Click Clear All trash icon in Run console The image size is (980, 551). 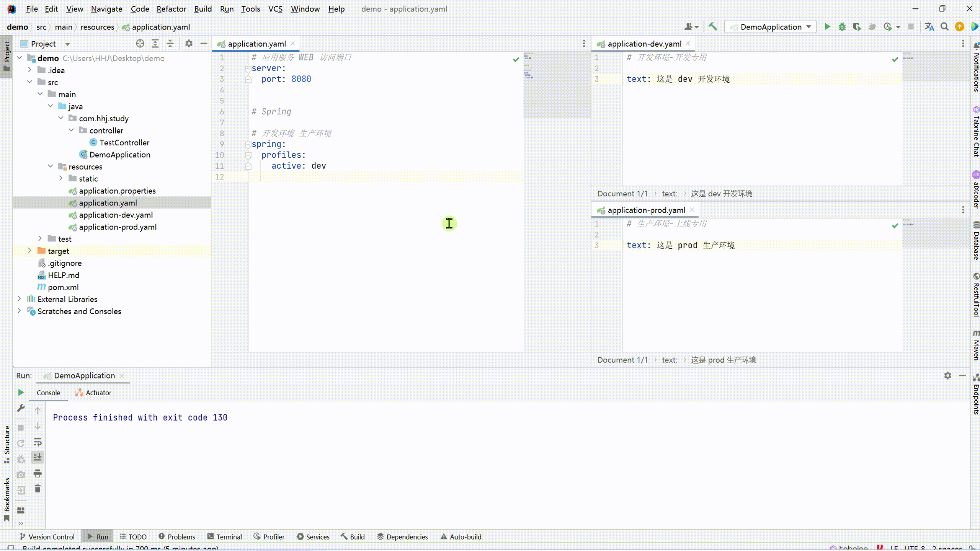(x=38, y=489)
